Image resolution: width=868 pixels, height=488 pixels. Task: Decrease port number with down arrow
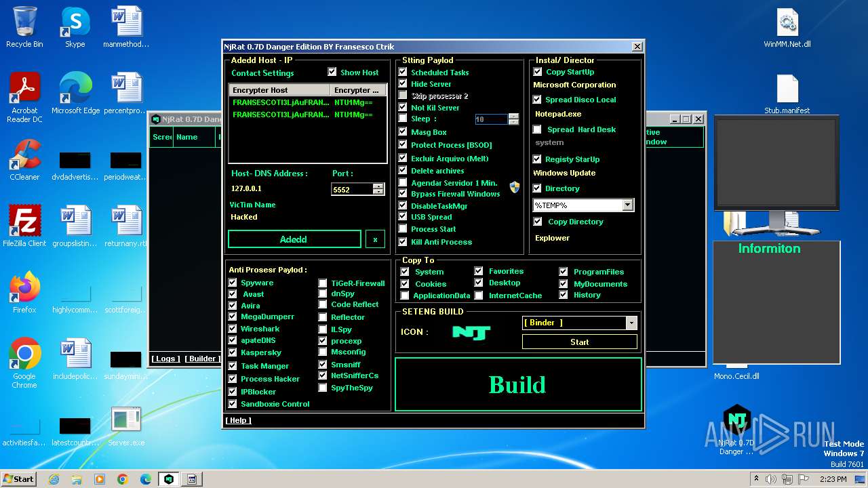point(378,192)
